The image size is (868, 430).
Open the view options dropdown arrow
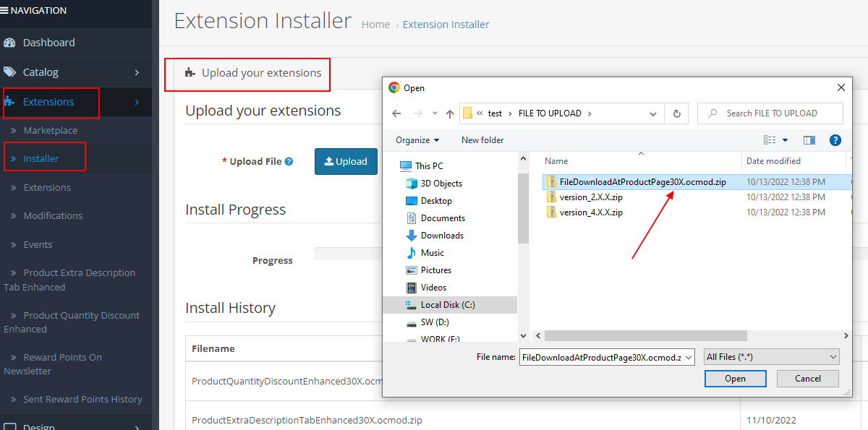click(x=786, y=140)
